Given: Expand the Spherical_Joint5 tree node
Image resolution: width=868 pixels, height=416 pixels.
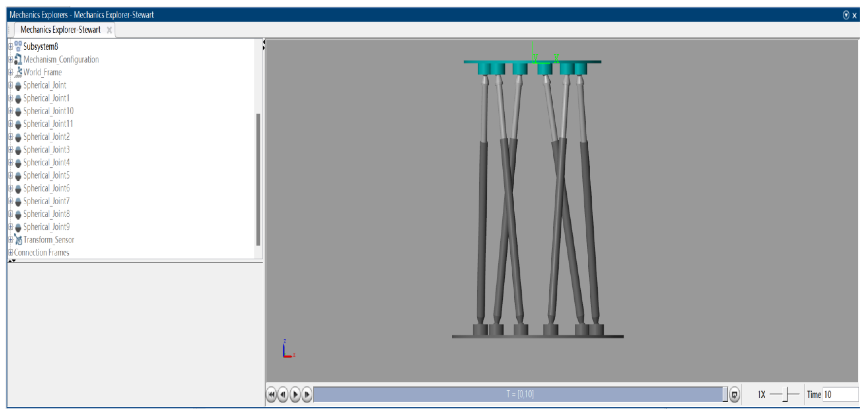Looking at the screenshot, I should pyautogui.click(x=10, y=175).
